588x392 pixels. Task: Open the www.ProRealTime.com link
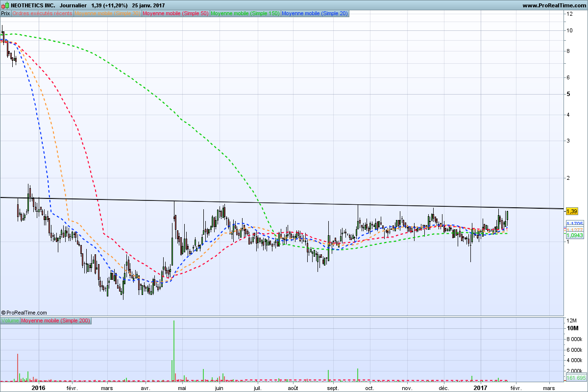pos(554,5)
